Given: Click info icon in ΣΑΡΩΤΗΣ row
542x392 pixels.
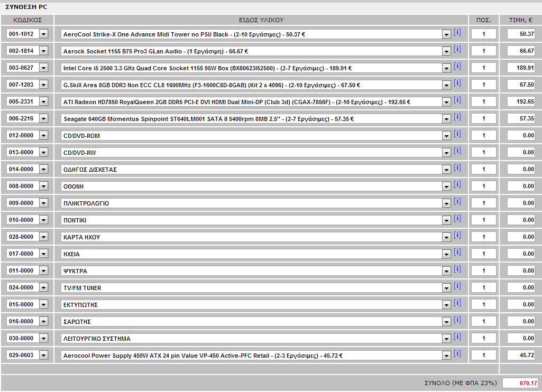Looking at the screenshot, I should 457,320.
